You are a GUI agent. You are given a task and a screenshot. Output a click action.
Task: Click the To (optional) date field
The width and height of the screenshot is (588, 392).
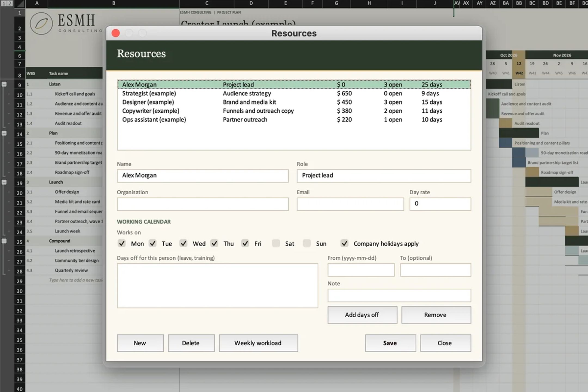tap(435, 270)
